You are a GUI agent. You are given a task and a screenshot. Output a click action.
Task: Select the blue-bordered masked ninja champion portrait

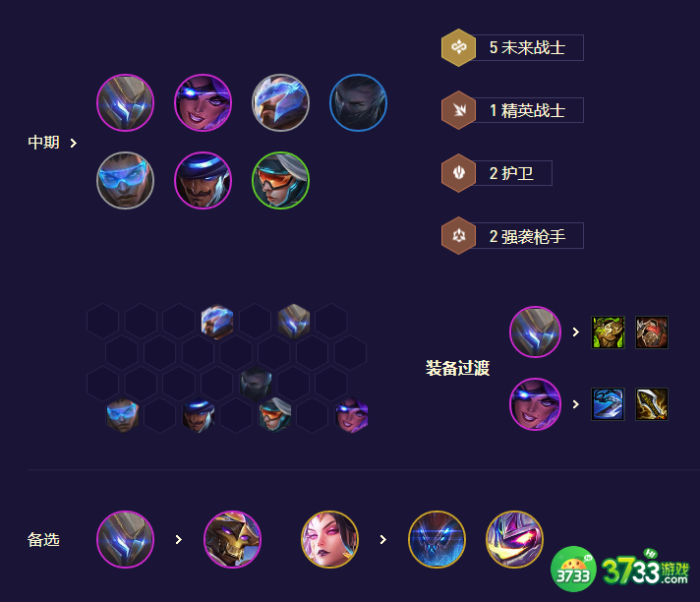pos(358,102)
